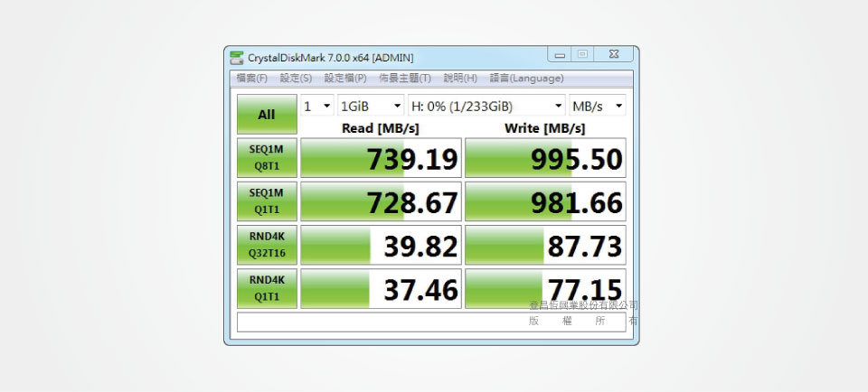The image size is (868, 392).
Task: Start the RND4K Q32T16 test
Action: [267, 245]
